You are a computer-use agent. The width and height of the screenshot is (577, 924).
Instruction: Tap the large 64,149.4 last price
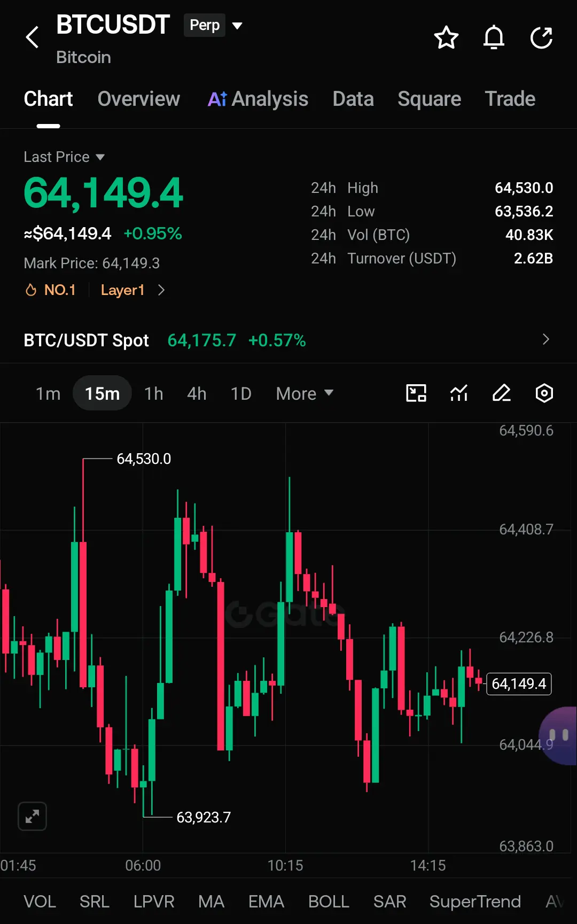[104, 192]
